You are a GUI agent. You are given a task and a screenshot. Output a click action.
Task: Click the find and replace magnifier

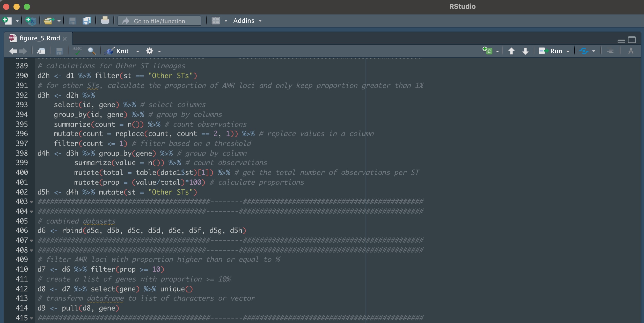(92, 51)
